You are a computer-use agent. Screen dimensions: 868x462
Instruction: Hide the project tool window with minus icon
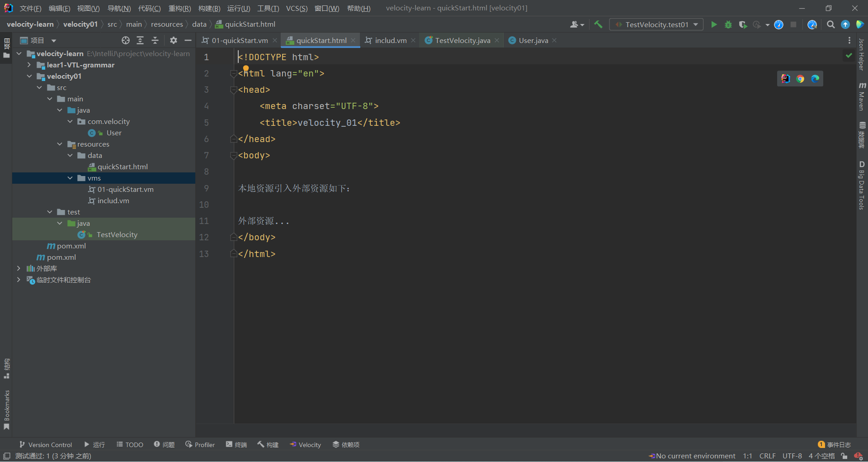(188, 40)
